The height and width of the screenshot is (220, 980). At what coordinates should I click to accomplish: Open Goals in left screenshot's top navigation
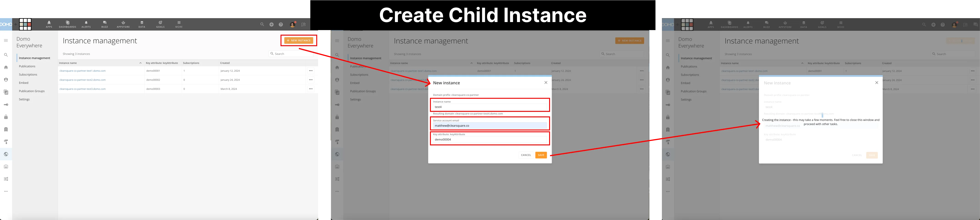160,24
